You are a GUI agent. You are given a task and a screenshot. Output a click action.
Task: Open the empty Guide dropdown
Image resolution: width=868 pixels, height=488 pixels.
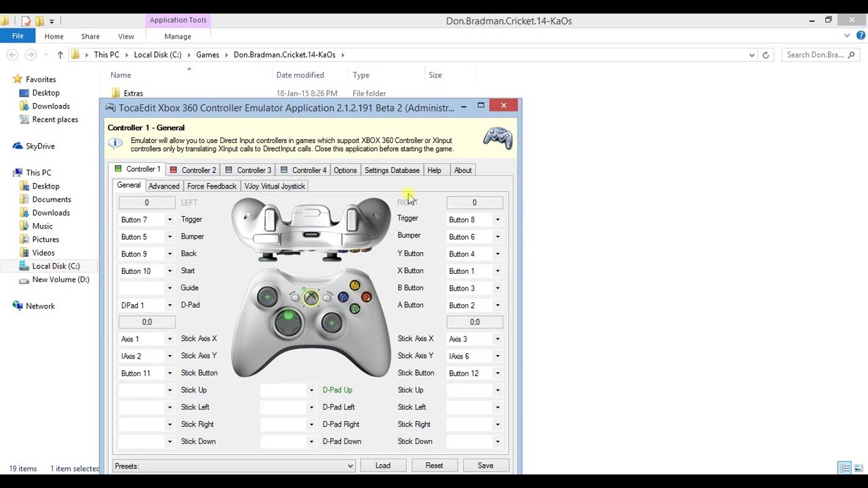(x=169, y=288)
